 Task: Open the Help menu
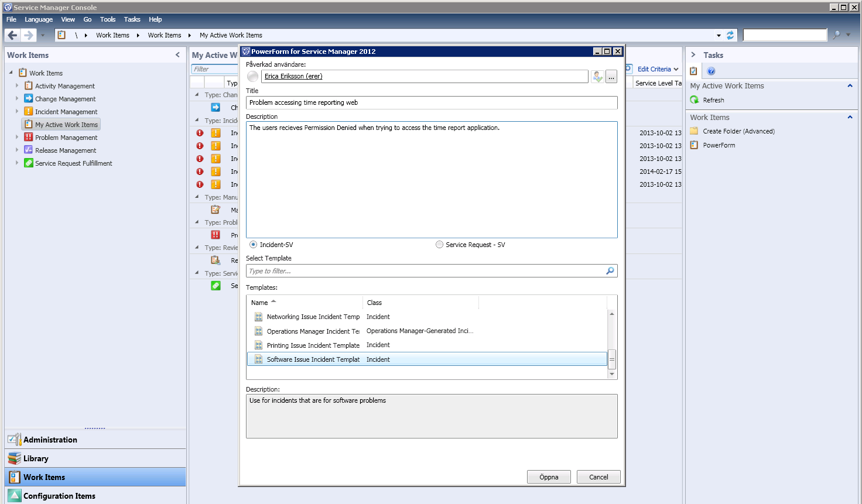click(155, 19)
